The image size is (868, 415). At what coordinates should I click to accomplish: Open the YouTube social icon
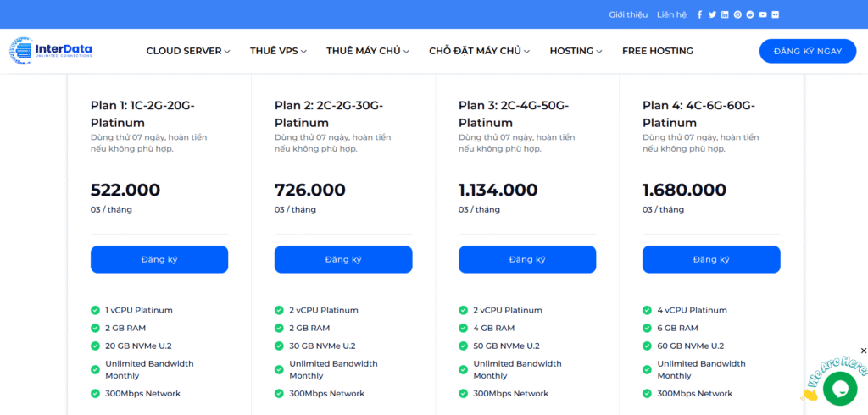[763, 14]
